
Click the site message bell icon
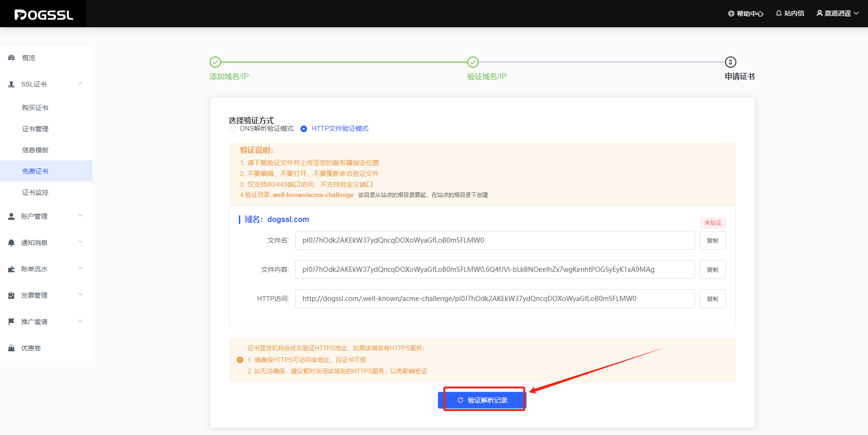coord(779,13)
